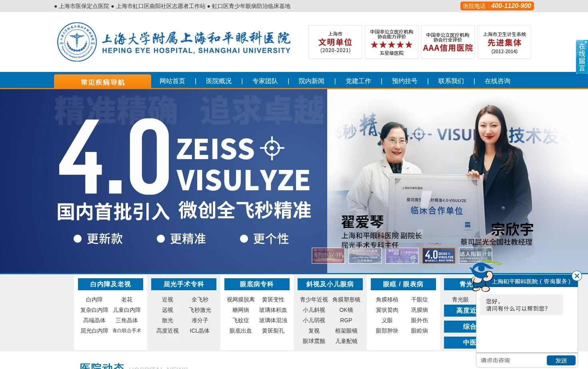
Task: Open 眼眶 / 眼表病 category header
Action: (x=403, y=284)
